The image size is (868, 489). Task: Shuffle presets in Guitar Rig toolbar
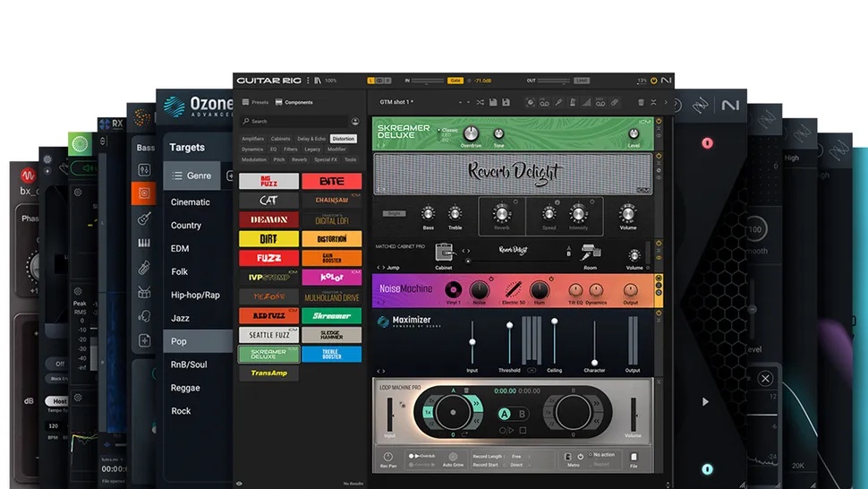pos(480,102)
